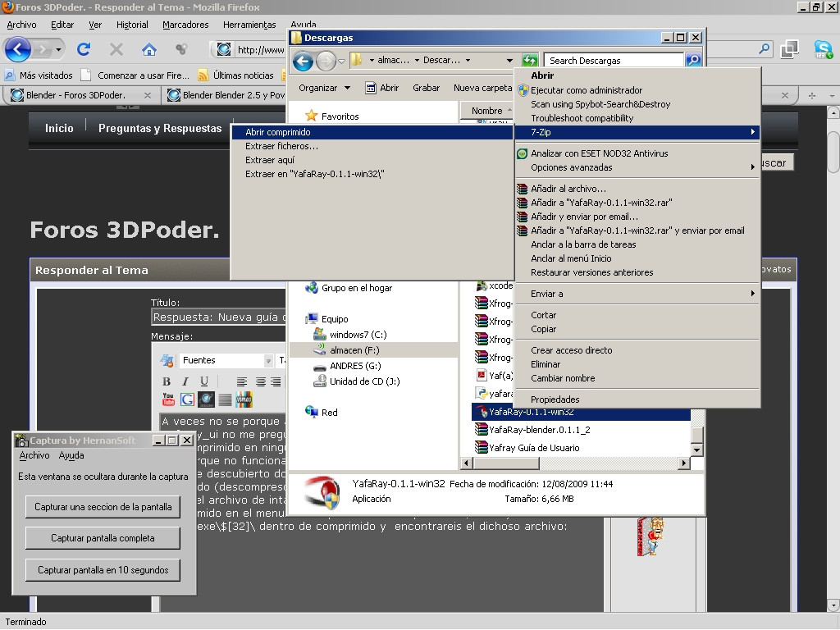Screen dimensions: 840x630
Task: Click the Nombre column header
Action: pos(486,111)
